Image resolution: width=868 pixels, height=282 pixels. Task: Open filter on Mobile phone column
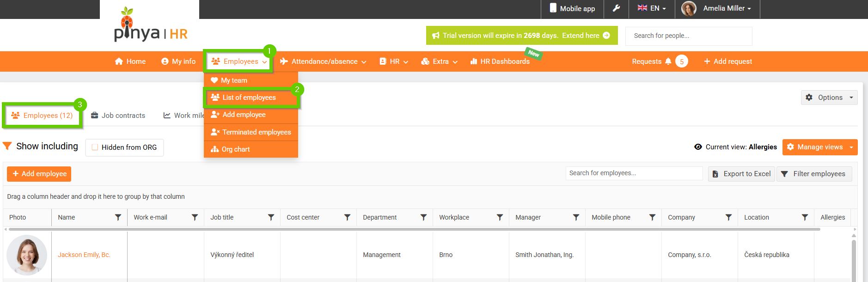pos(652,217)
